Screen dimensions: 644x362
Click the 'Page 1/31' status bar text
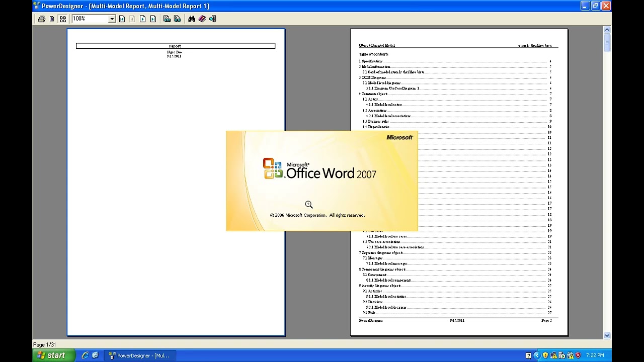[x=45, y=344]
